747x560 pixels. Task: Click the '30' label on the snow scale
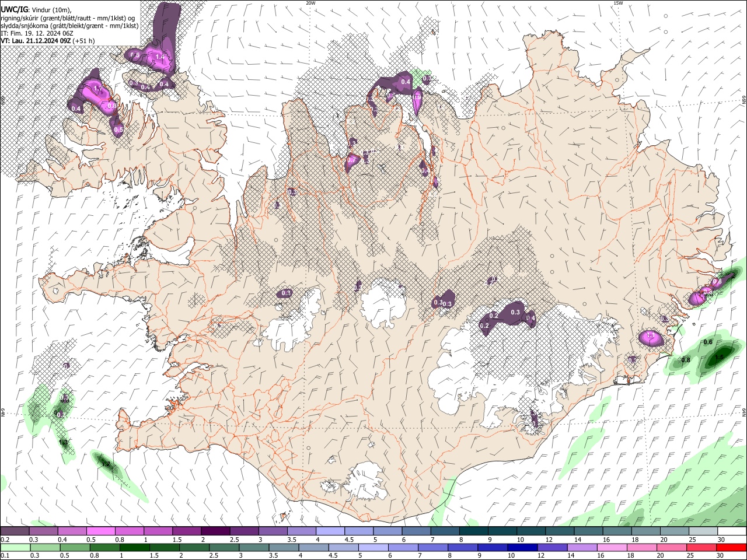pyautogui.click(x=721, y=540)
